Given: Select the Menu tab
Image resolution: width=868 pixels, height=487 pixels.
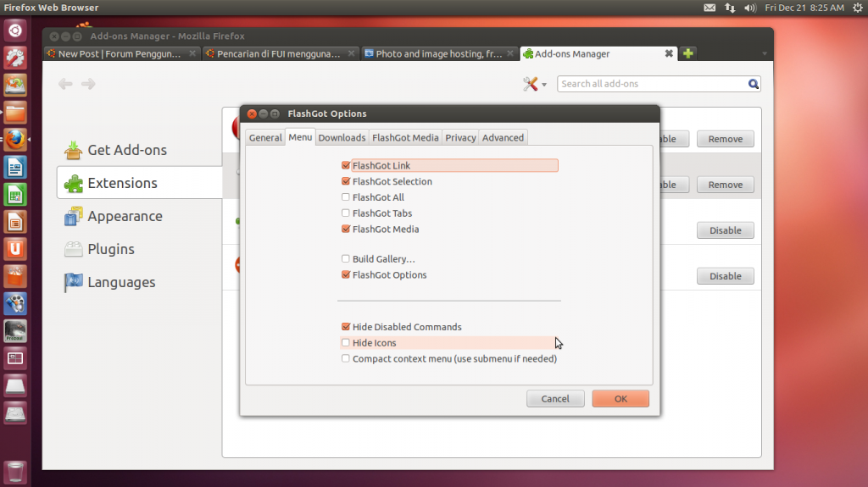Looking at the screenshot, I should coord(300,137).
